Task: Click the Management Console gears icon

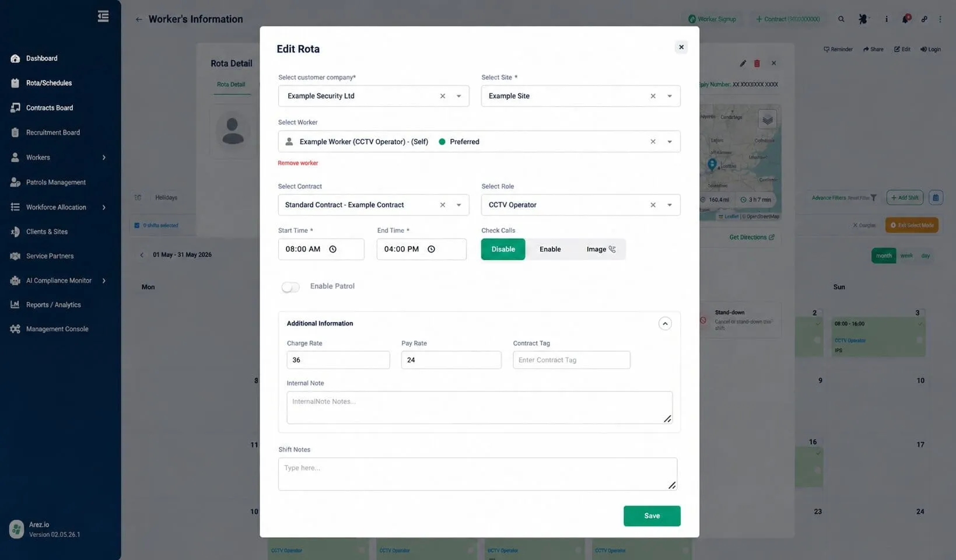Action: [x=15, y=329]
